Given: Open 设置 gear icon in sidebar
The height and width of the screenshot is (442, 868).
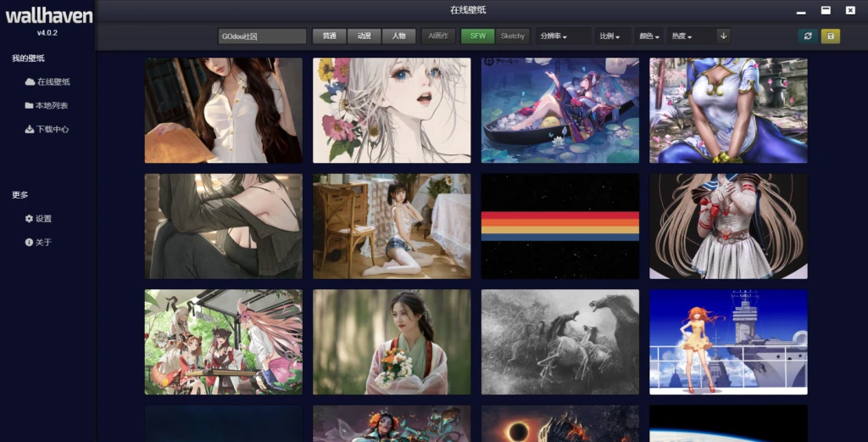Looking at the screenshot, I should coord(30,219).
